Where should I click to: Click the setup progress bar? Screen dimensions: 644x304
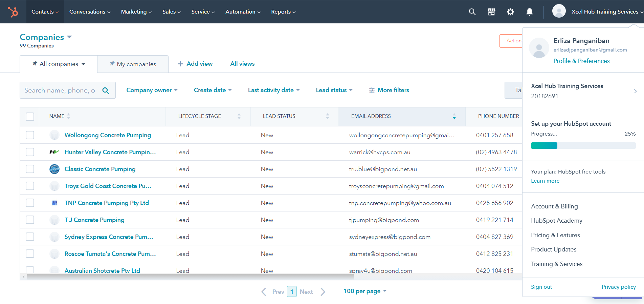tap(583, 146)
